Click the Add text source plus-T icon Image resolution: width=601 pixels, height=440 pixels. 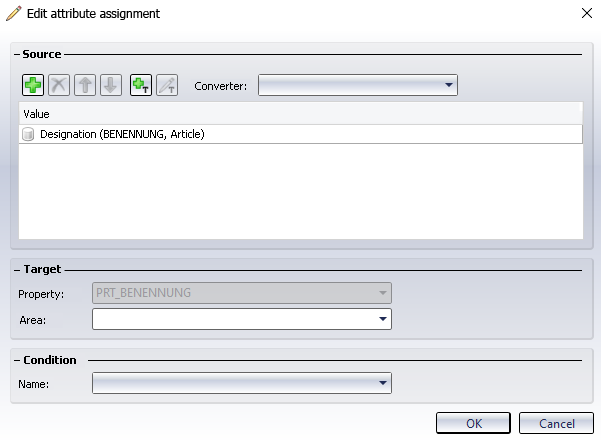[x=141, y=85]
